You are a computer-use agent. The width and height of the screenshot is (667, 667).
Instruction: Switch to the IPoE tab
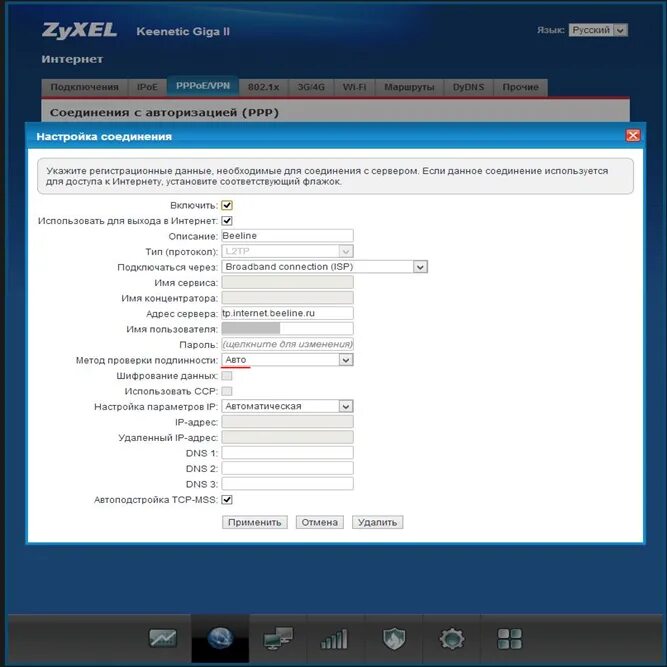pos(147,87)
